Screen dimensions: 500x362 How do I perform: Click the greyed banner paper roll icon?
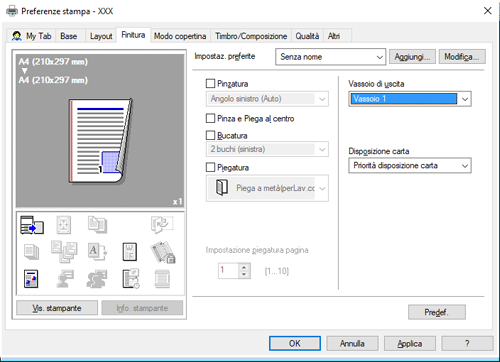[162, 279]
